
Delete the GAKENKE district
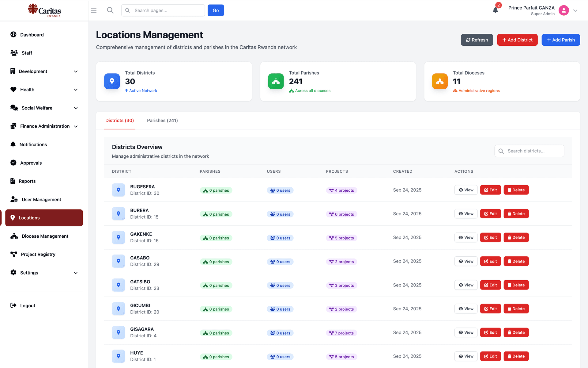coord(516,237)
